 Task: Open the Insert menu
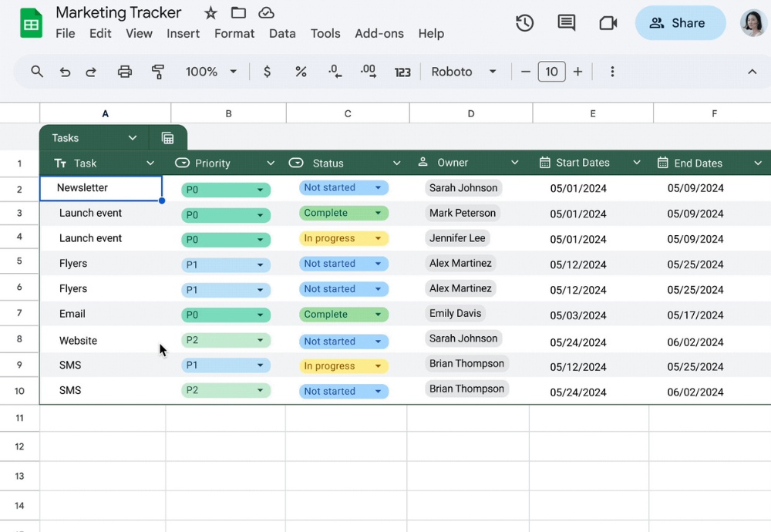[183, 33]
